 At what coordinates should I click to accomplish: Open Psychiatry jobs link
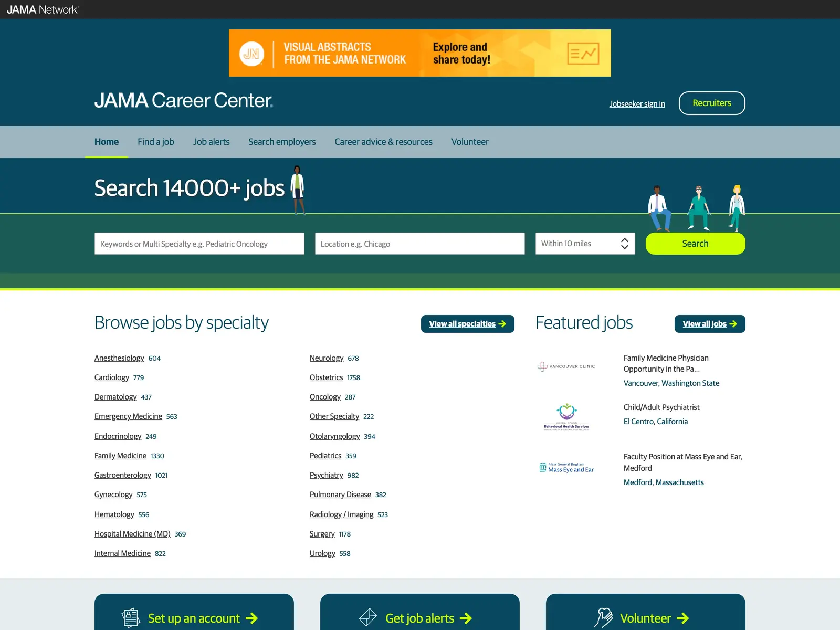[x=326, y=475]
